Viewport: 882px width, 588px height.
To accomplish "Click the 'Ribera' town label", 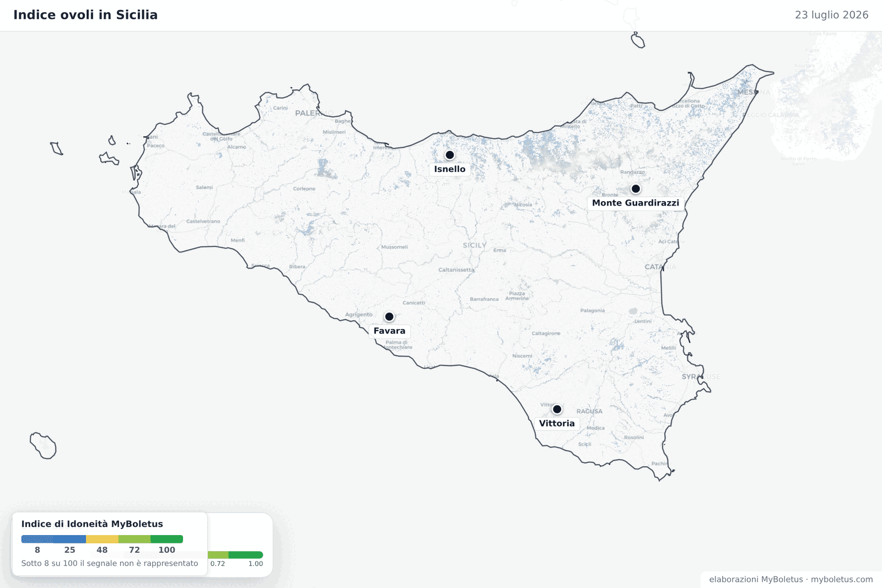I will point(297,267).
